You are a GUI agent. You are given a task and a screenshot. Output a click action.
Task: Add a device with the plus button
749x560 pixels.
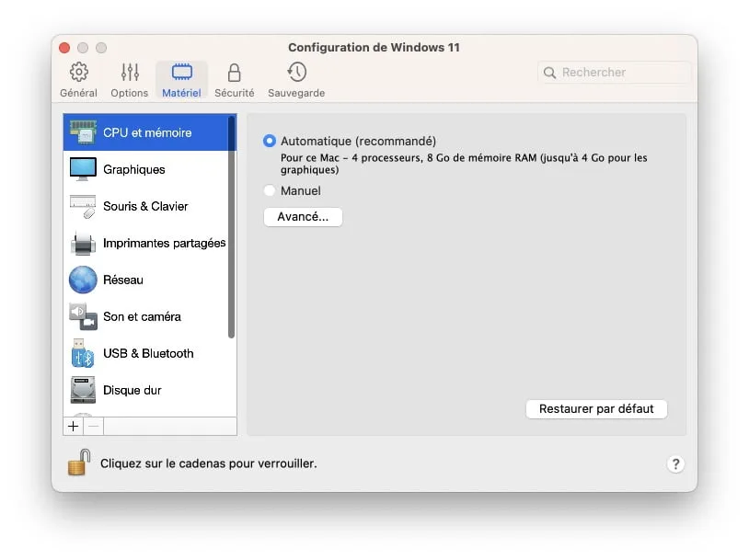(x=73, y=427)
